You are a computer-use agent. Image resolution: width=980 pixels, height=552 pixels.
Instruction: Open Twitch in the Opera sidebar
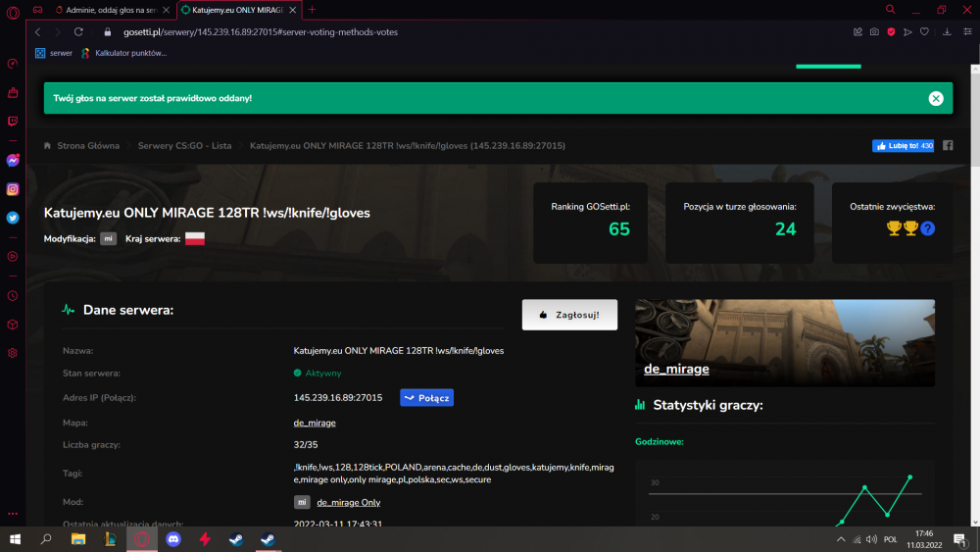coord(13,122)
